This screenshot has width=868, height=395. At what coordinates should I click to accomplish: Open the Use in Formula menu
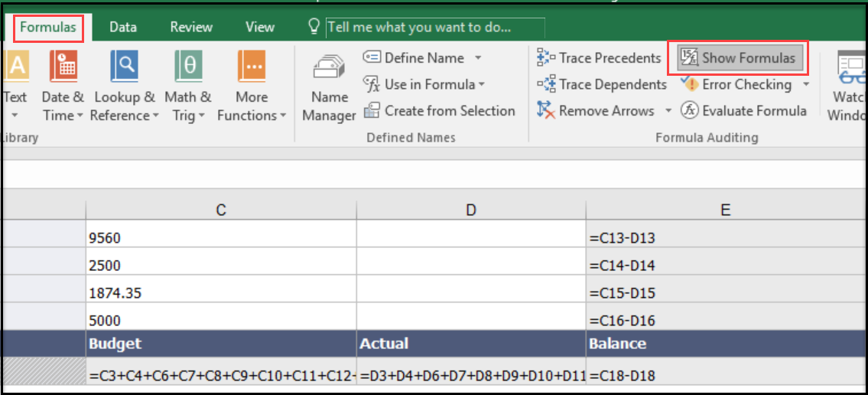(x=424, y=84)
